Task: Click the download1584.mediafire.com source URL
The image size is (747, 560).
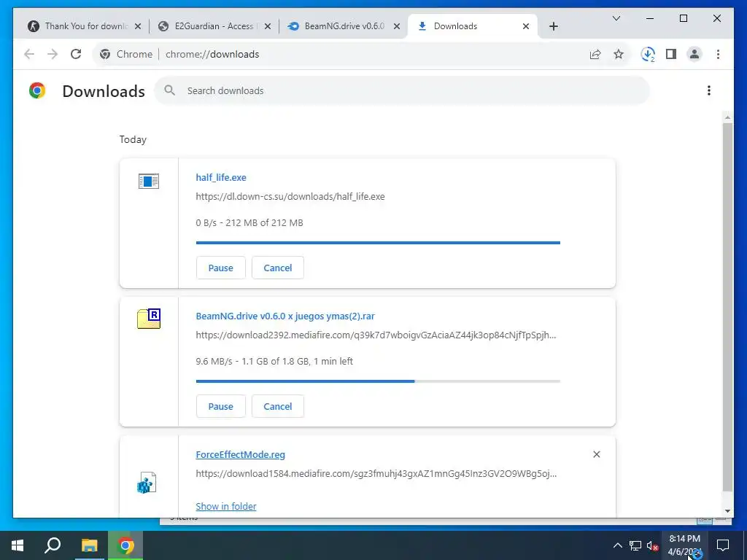Action: click(376, 473)
